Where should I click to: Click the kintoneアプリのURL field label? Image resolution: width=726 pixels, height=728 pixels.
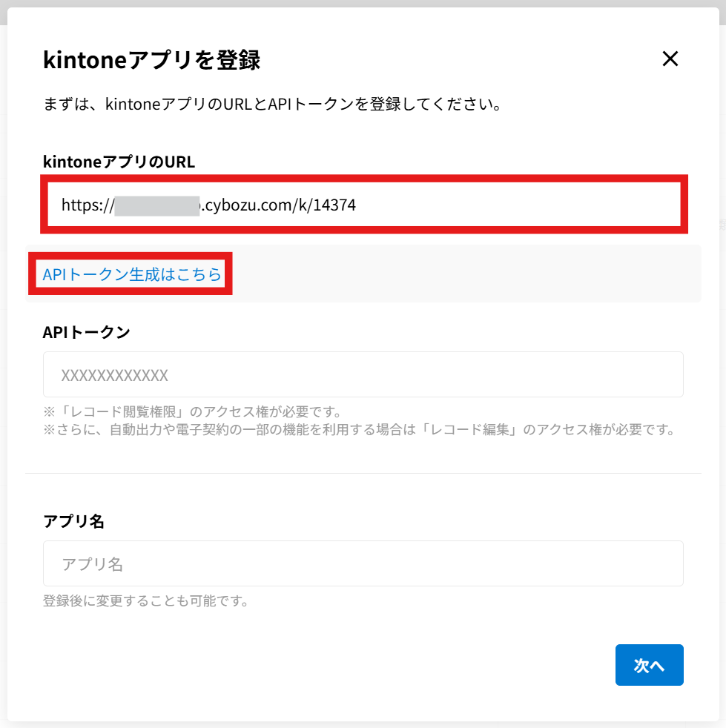coord(119,162)
